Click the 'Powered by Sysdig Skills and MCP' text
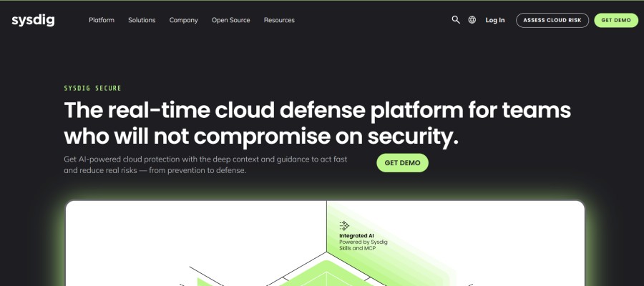 363,245
